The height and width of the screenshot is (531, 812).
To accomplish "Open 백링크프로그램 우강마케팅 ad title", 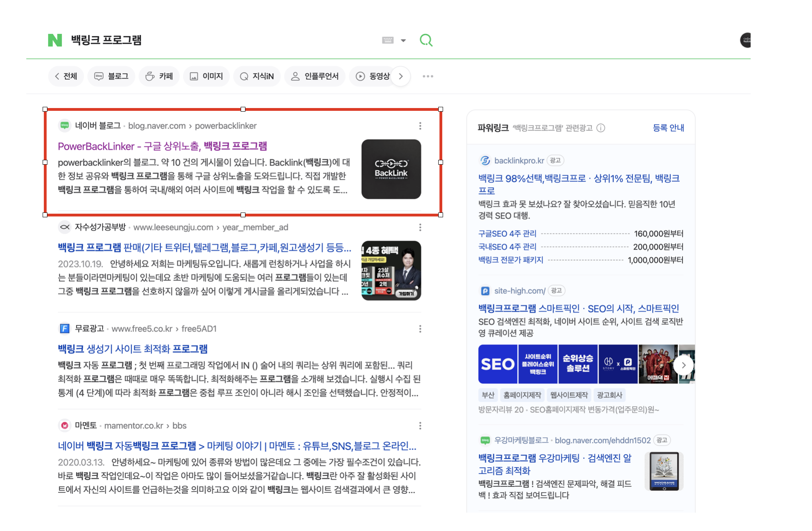I will [555, 464].
